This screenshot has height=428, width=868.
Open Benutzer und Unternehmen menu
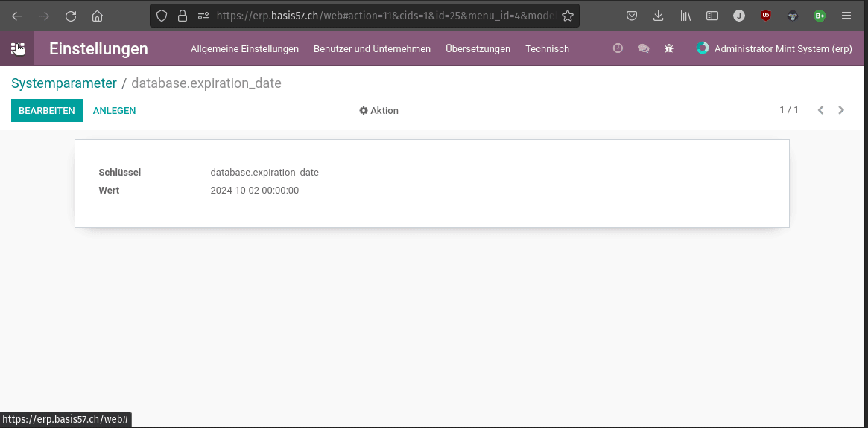[x=372, y=48]
